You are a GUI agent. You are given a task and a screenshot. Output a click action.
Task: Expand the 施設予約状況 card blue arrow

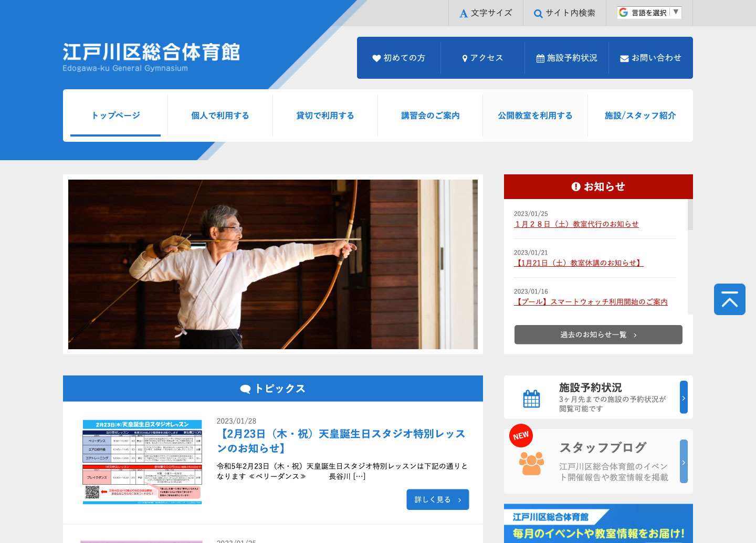683,398
